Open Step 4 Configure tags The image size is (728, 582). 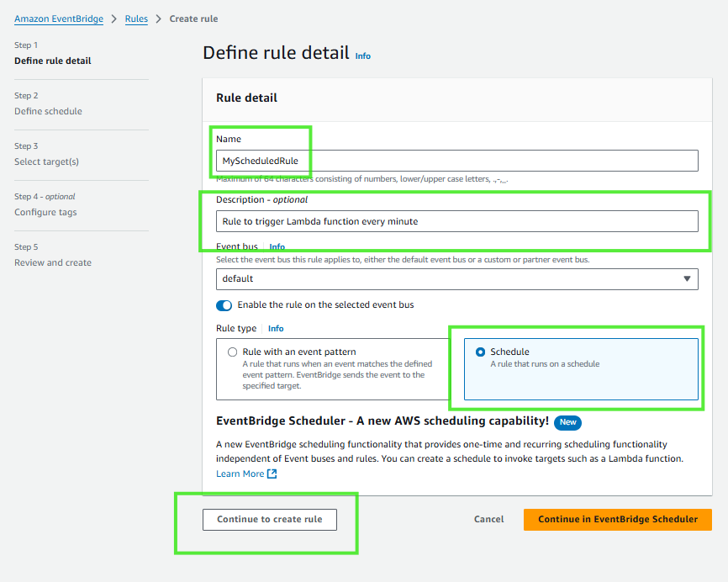pos(45,212)
